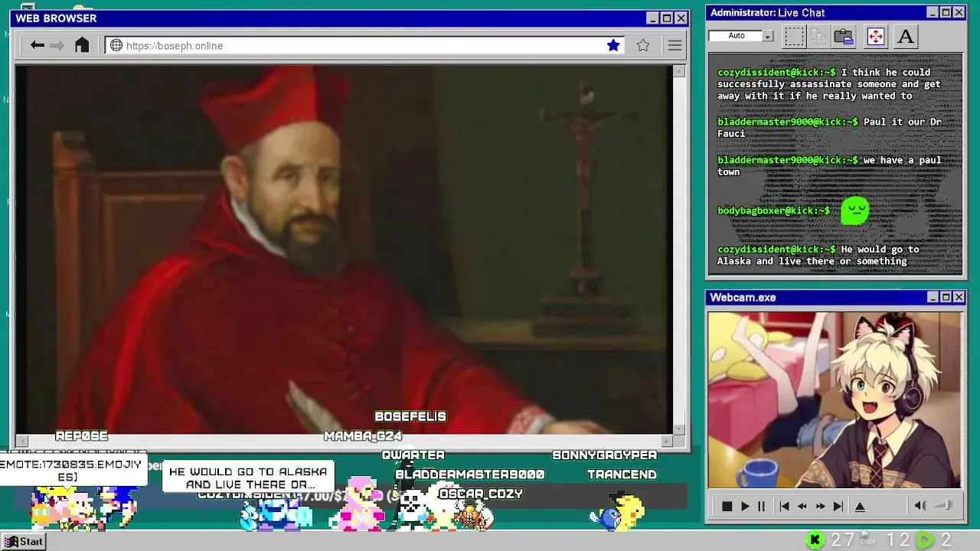Open the Start menu
The height and width of the screenshot is (551, 980).
coord(24,541)
